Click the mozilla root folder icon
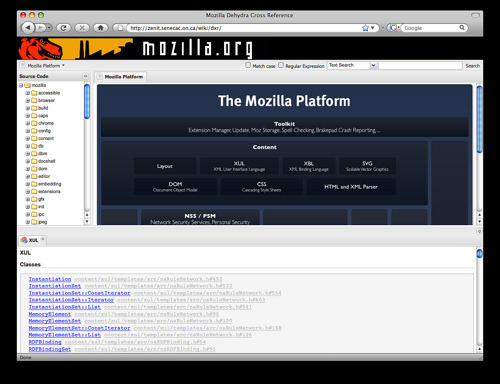 pyautogui.click(x=27, y=85)
